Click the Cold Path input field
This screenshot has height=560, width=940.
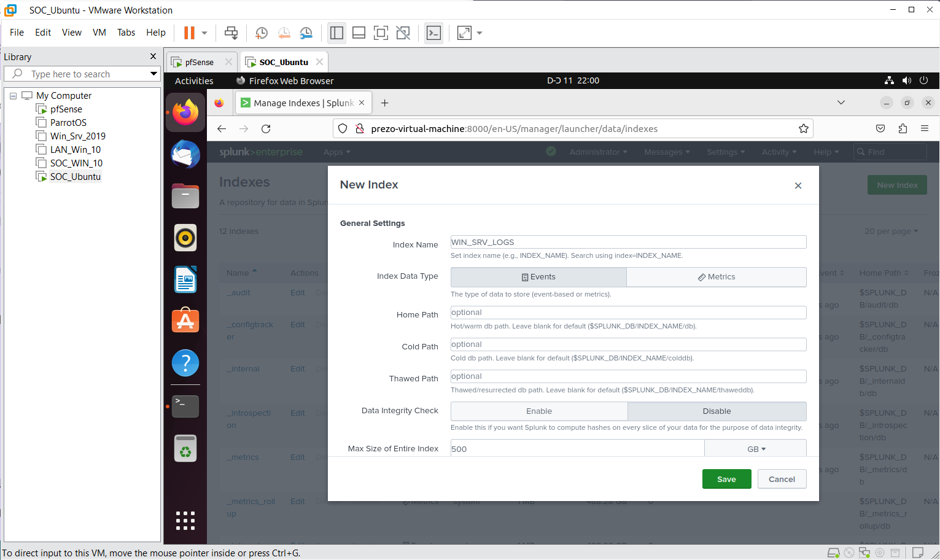[x=628, y=344]
